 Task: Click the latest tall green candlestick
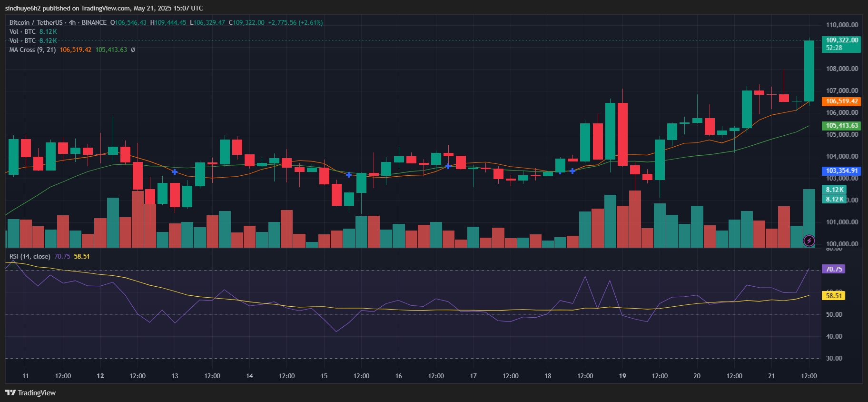click(809, 70)
